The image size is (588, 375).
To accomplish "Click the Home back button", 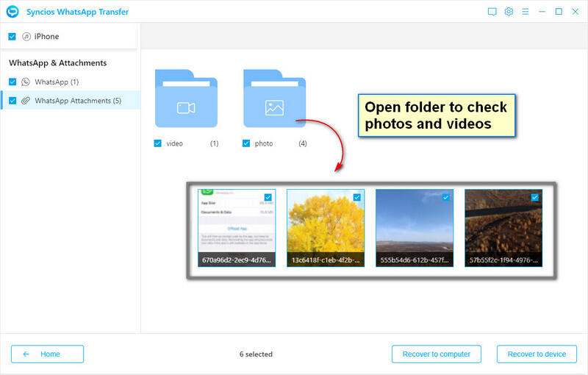I will tap(47, 354).
